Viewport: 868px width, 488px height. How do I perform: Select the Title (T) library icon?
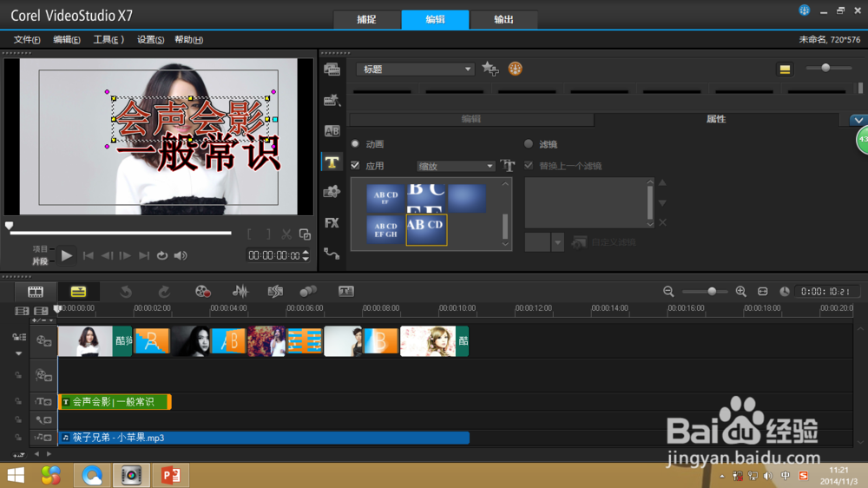[x=332, y=162]
